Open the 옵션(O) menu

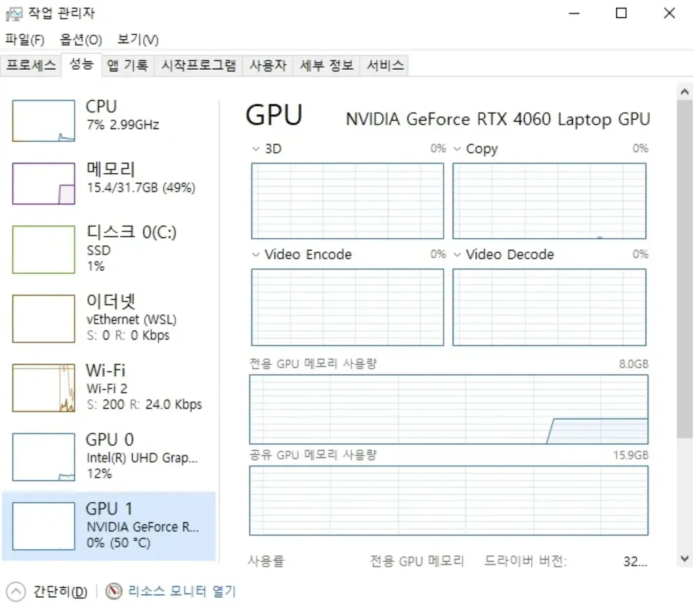click(81, 40)
